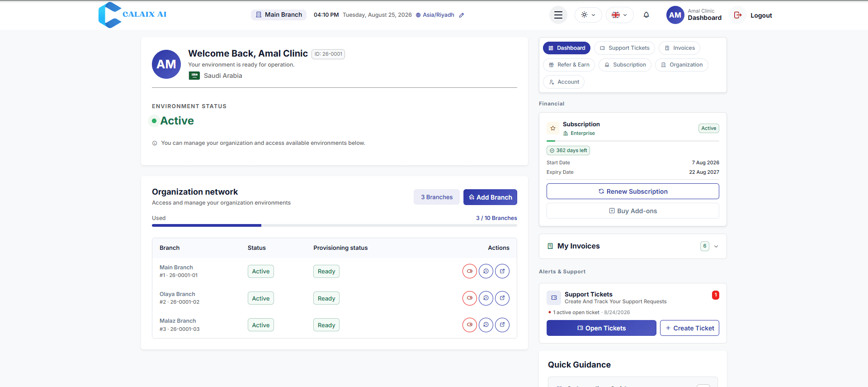Open the notifications bell
This screenshot has height=387, width=868.
[x=646, y=15]
